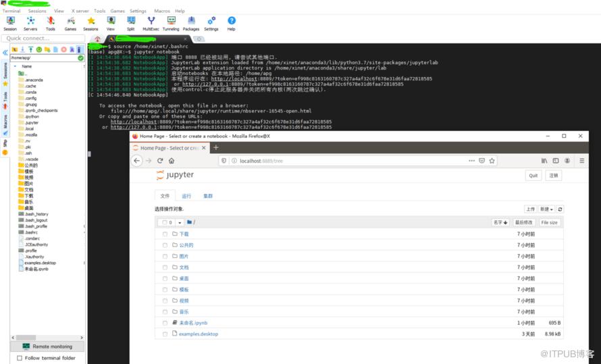The width and height of the screenshot is (601, 364).
Task: Open Firefox hamburger menu
Action: tap(582, 161)
